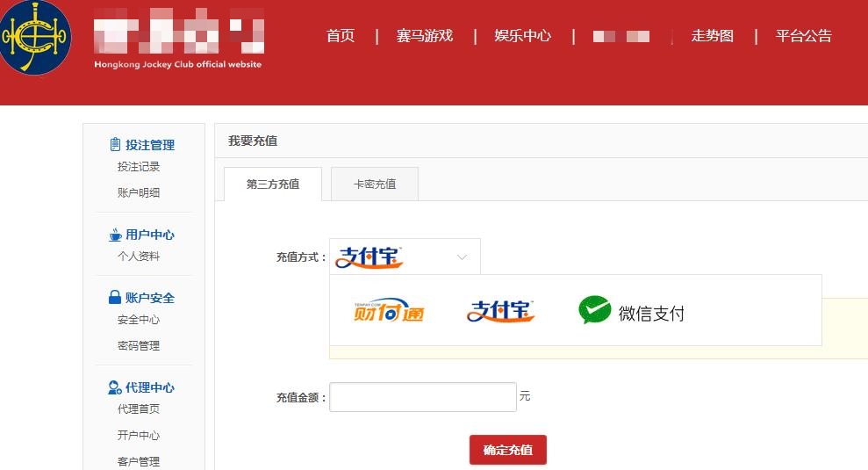This screenshot has height=470, width=868.
Task: Switch to the 第三方充值 tab
Action: [273, 184]
